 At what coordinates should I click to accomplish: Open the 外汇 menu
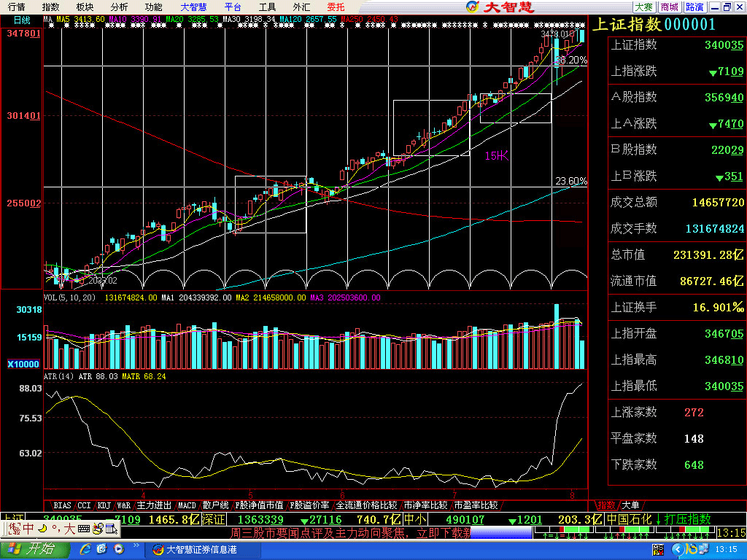pyautogui.click(x=301, y=7)
